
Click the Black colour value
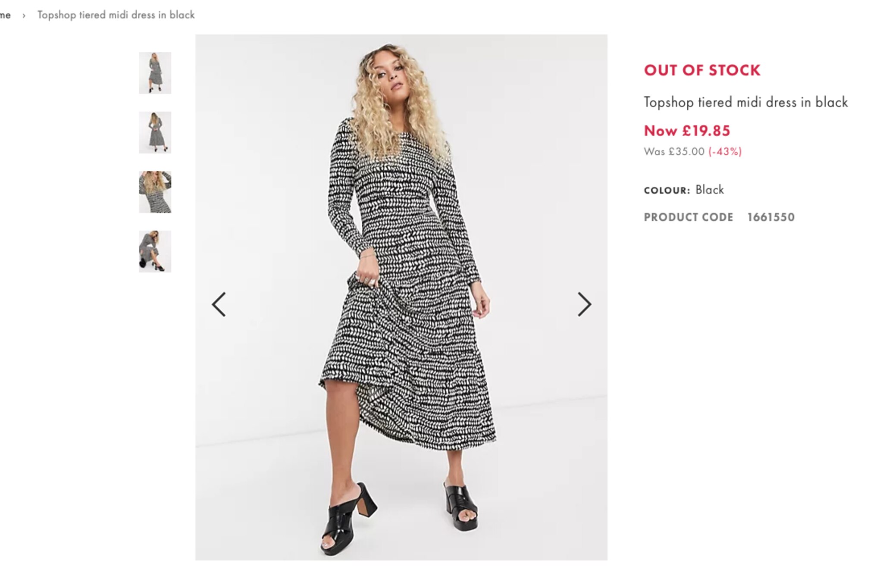pyautogui.click(x=709, y=190)
